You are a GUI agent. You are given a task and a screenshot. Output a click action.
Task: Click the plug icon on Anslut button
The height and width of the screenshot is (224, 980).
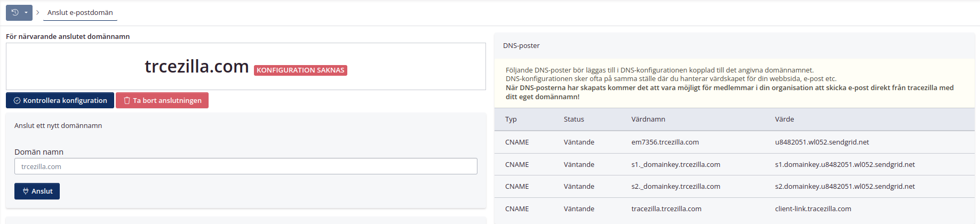tap(26, 191)
